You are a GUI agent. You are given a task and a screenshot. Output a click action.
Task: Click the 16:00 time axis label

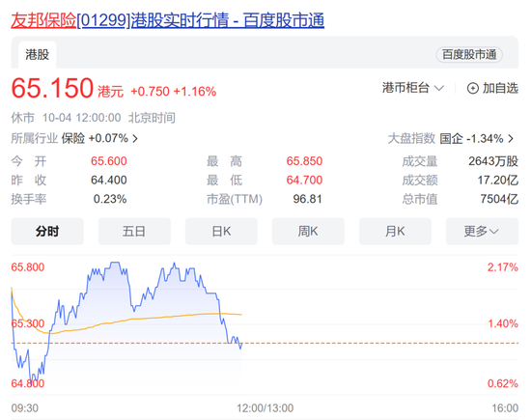pos(505,408)
